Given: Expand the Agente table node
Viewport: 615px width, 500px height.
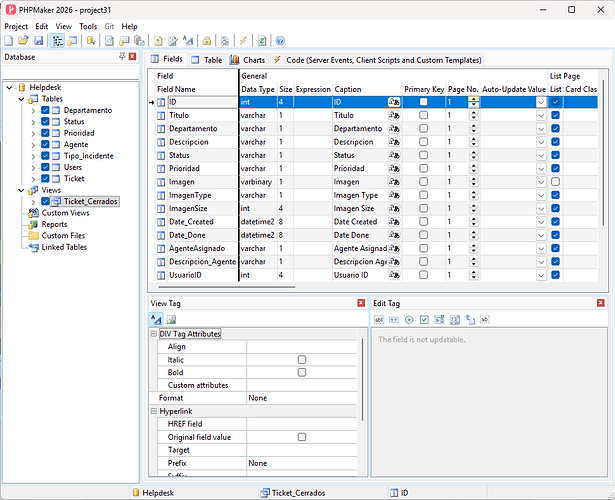Looking at the screenshot, I should point(33,145).
